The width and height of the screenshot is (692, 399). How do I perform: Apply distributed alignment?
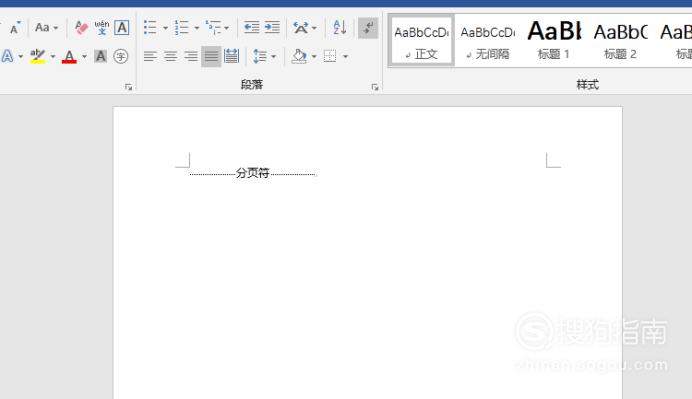[x=231, y=56]
